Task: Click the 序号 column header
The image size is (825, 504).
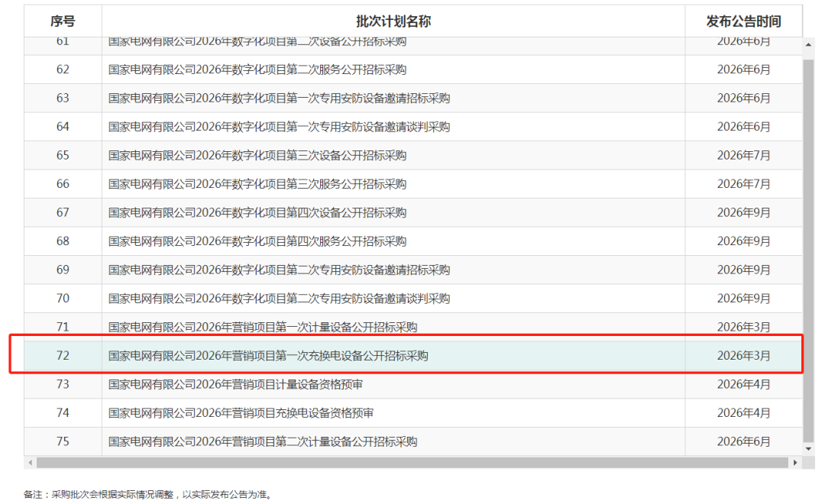Action: pyautogui.click(x=63, y=21)
